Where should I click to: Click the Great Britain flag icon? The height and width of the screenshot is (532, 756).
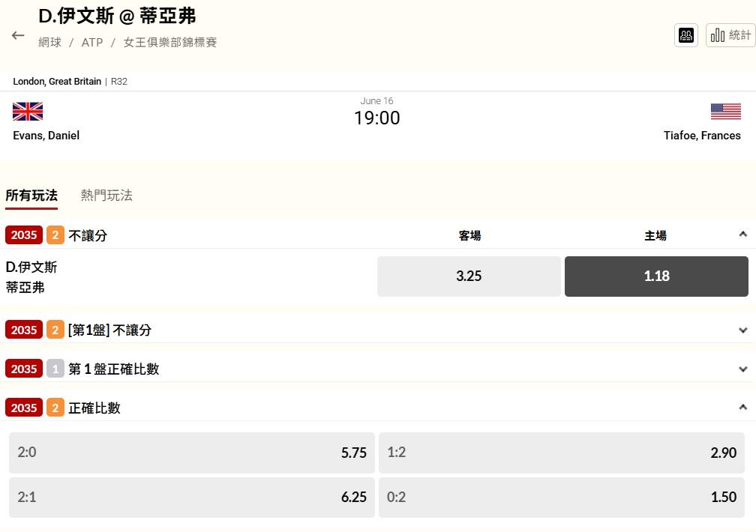pyautogui.click(x=28, y=112)
